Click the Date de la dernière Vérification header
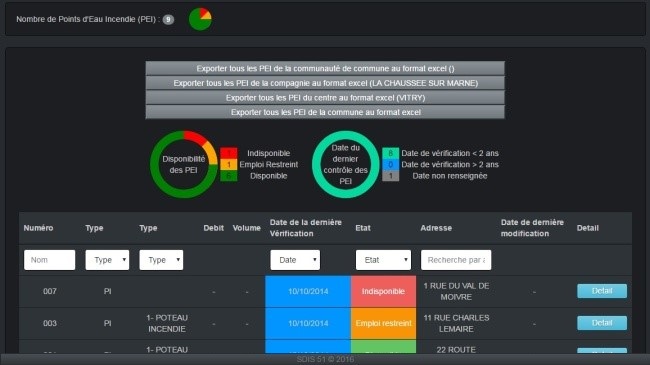 click(x=306, y=228)
